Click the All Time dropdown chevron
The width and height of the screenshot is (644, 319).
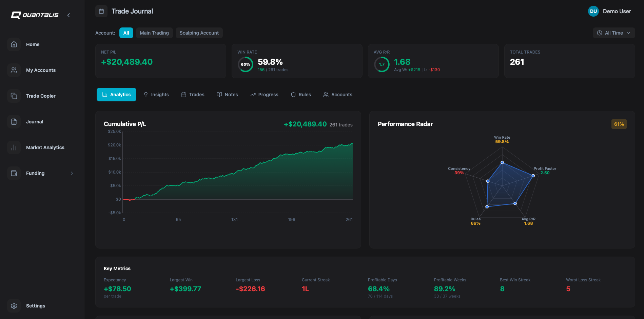[x=628, y=33]
